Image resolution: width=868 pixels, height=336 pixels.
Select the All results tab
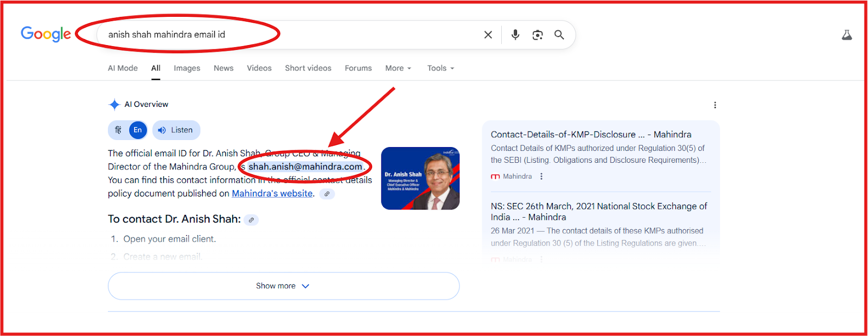[156, 68]
